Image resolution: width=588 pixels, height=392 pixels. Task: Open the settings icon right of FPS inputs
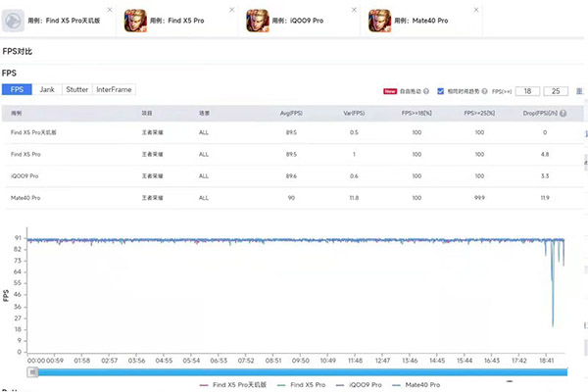click(578, 90)
